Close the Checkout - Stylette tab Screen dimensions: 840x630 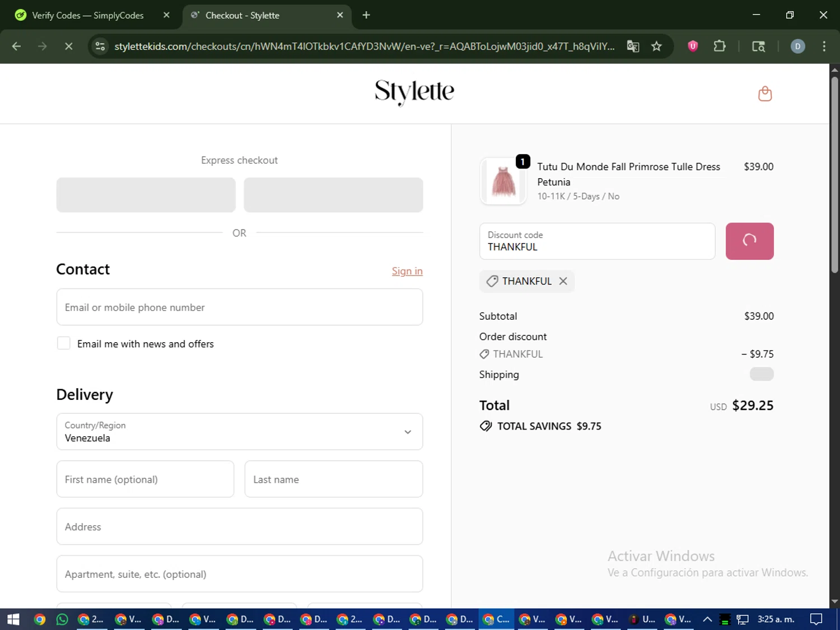click(x=340, y=15)
